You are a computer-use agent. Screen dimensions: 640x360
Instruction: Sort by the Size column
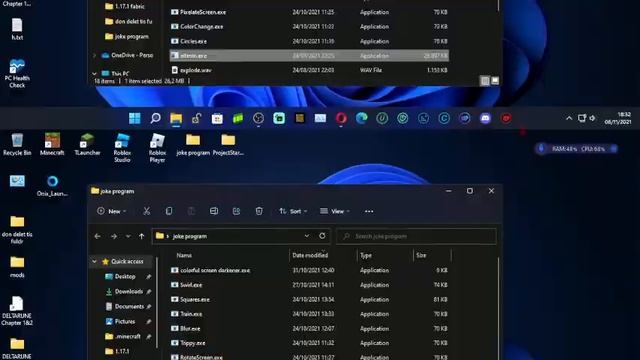click(x=421, y=256)
